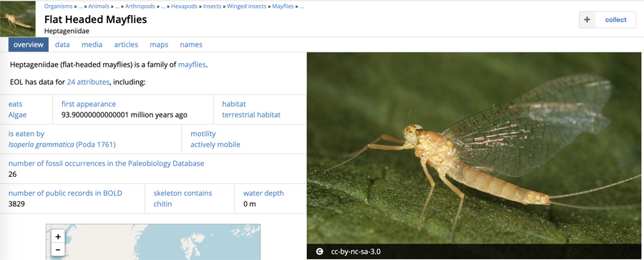This screenshot has height=260, width=644.
Task: Click the 3829 records value
Action: pyautogui.click(x=16, y=203)
